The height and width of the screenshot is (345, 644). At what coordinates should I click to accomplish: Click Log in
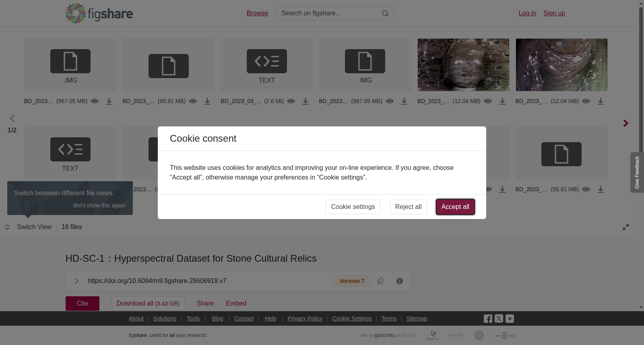pyautogui.click(x=527, y=13)
